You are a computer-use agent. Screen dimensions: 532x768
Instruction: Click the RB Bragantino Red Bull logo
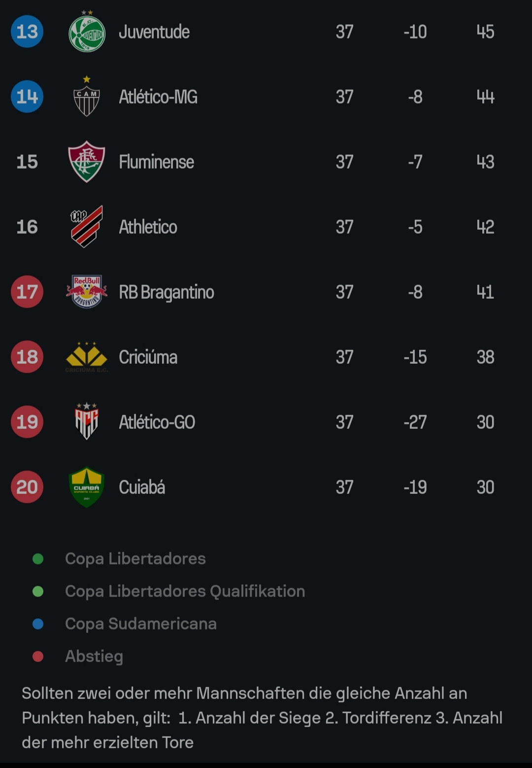coord(87,292)
